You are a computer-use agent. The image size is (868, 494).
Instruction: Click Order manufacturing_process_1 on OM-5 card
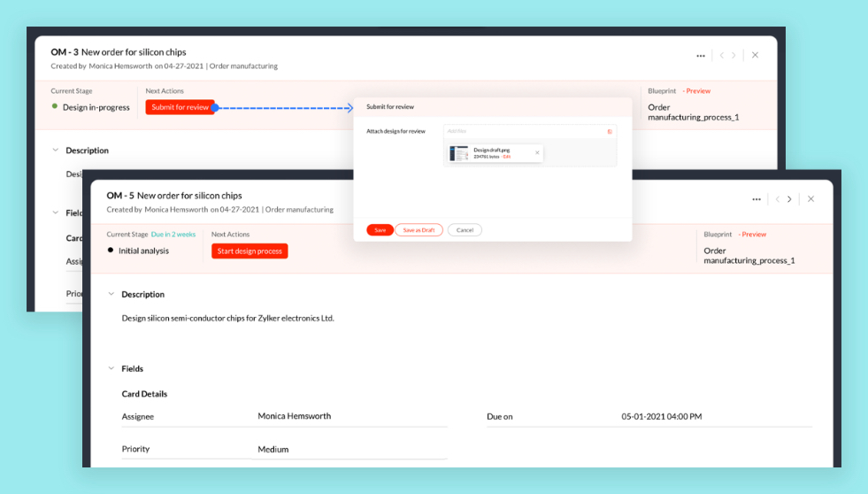coord(749,255)
